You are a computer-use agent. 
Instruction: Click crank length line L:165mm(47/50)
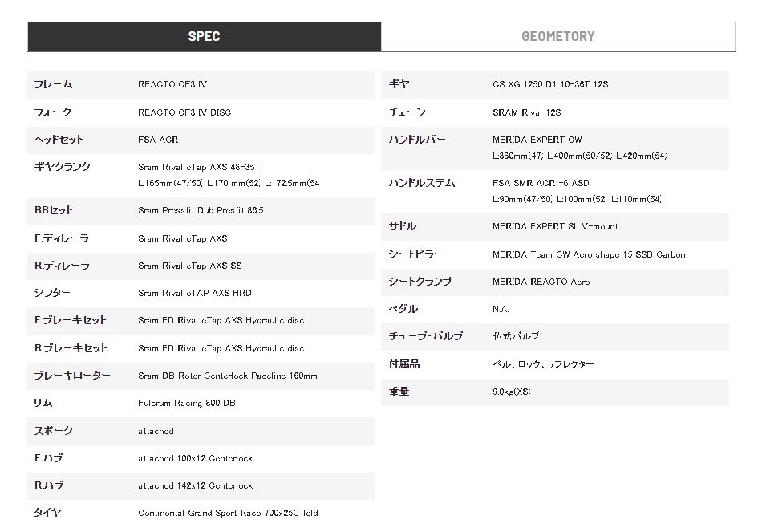229,183
